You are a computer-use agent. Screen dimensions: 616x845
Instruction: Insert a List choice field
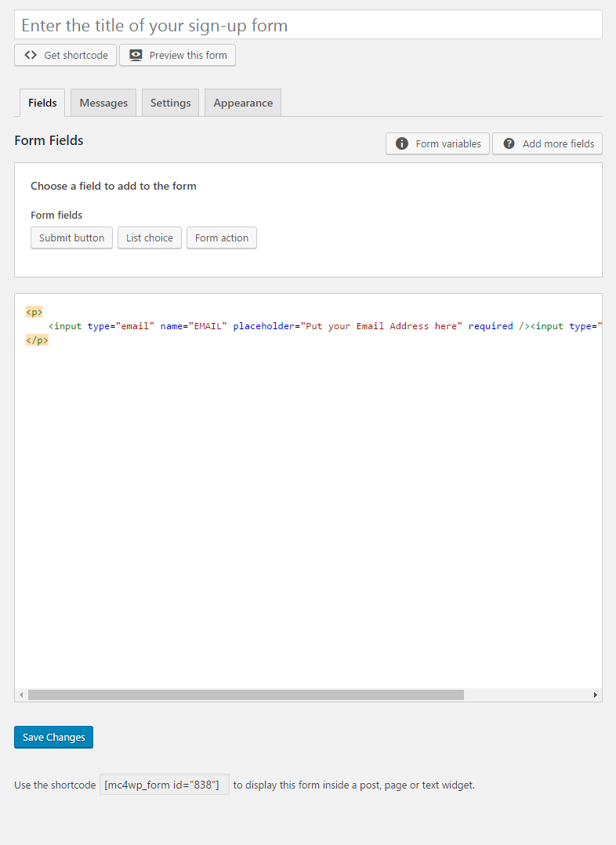150,238
